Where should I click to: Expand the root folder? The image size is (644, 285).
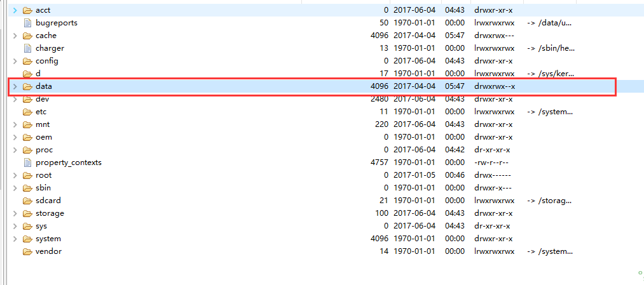click(x=15, y=175)
